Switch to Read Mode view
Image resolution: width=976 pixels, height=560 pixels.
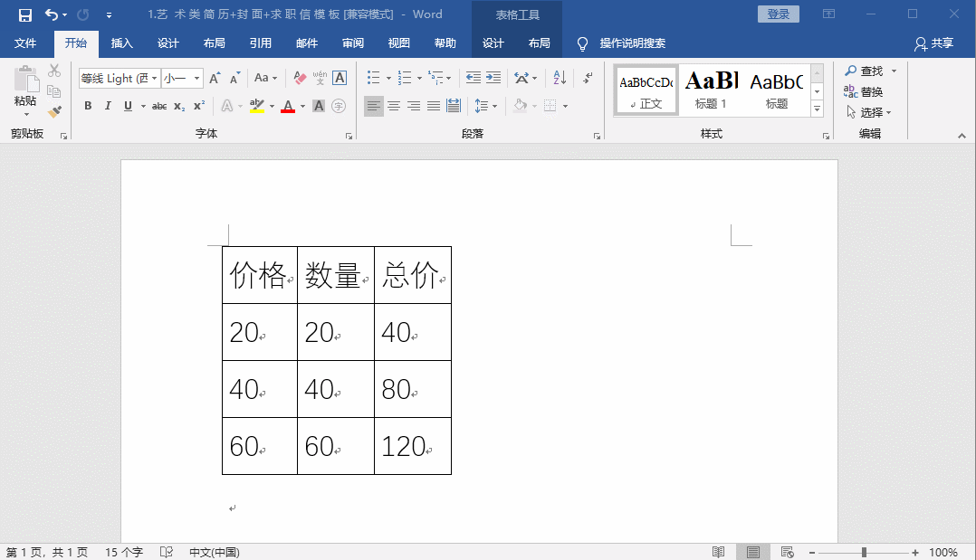click(x=718, y=552)
